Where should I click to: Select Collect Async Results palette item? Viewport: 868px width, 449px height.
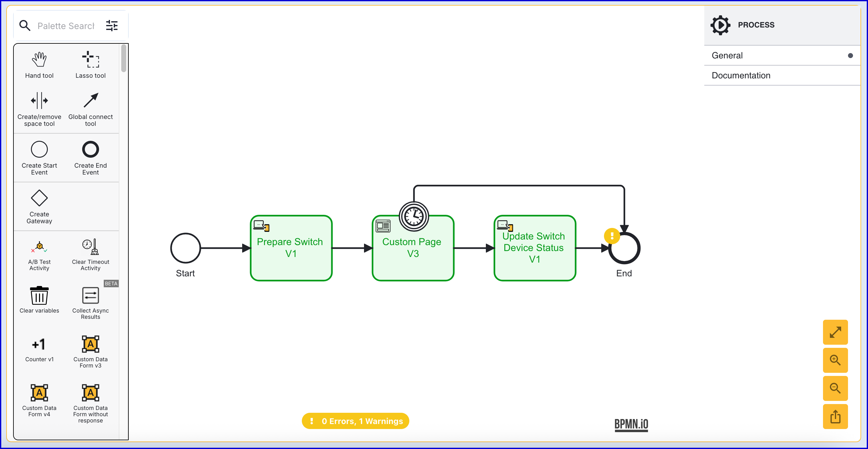[x=90, y=296]
